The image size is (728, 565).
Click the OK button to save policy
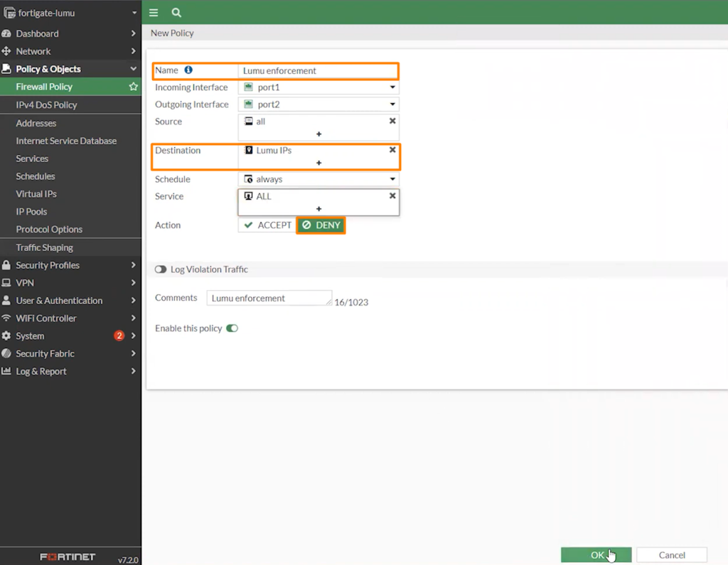tap(596, 555)
